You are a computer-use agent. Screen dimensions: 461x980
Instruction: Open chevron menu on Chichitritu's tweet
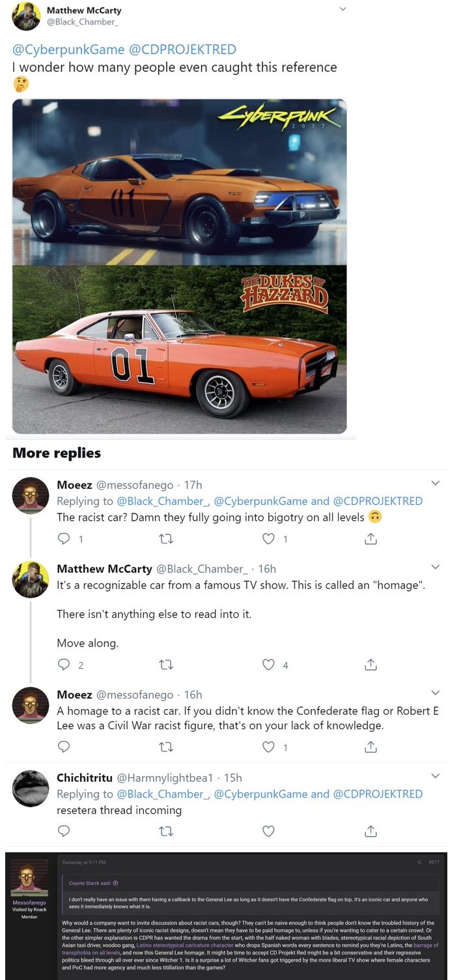point(436,775)
